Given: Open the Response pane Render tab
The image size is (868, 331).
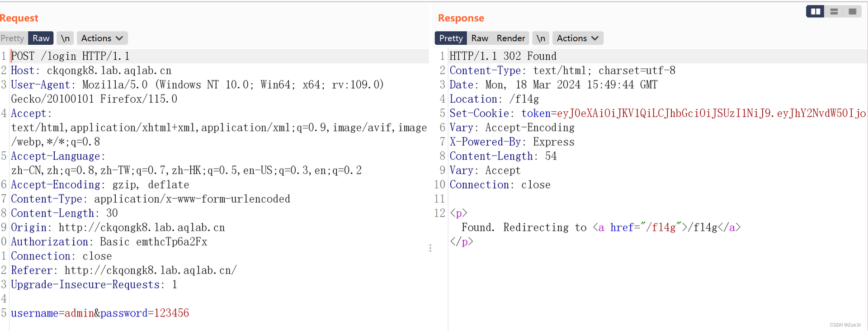Looking at the screenshot, I should tap(511, 38).
